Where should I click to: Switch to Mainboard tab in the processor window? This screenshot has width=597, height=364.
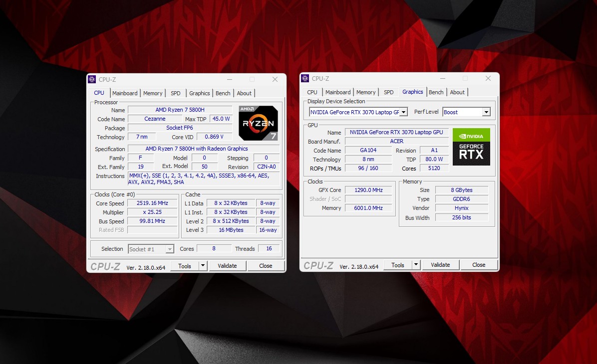point(125,93)
